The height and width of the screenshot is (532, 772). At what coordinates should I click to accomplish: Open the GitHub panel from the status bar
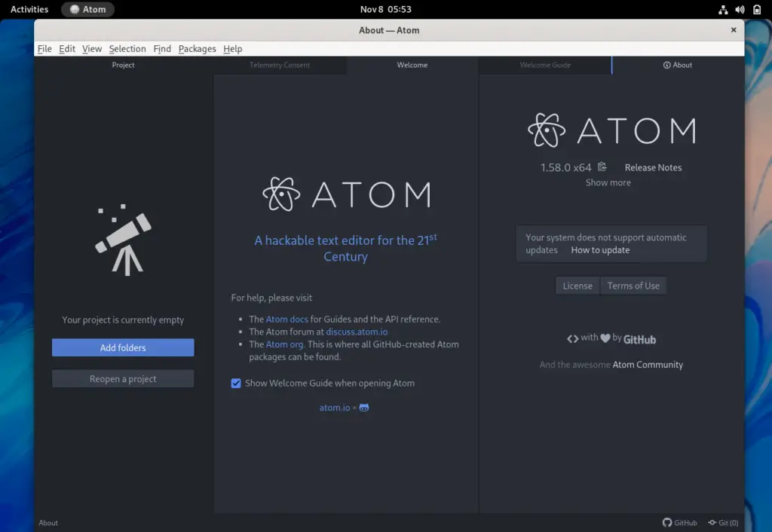679,522
